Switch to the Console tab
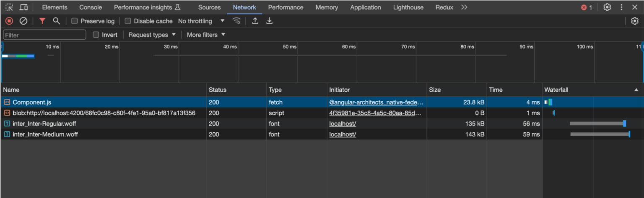The width and height of the screenshot is (644, 198). point(91,7)
